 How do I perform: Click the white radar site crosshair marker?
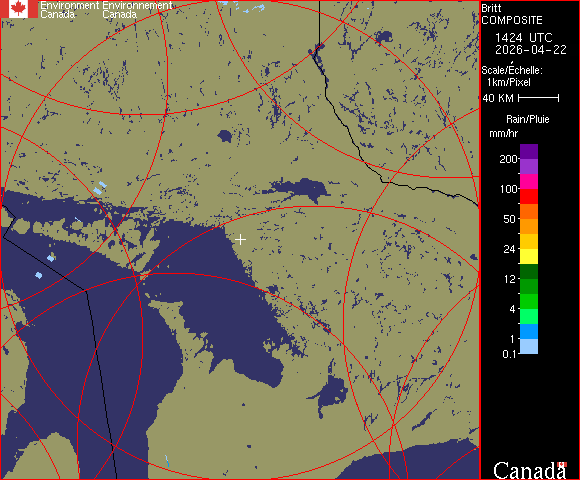click(240, 240)
